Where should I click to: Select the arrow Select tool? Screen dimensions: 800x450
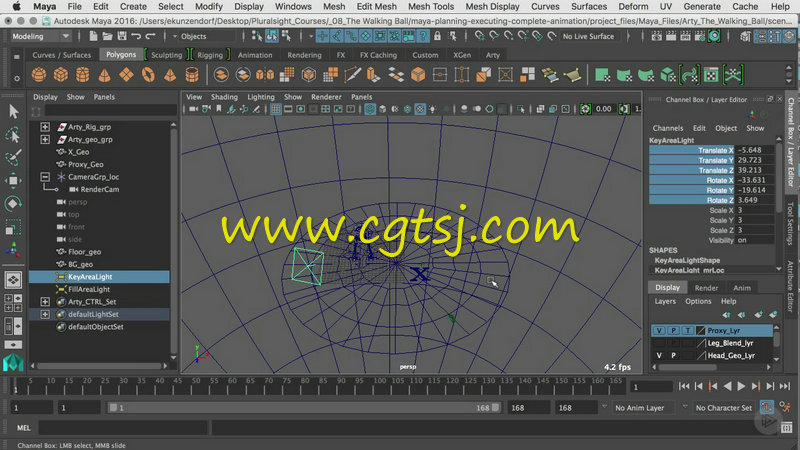tap(13, 111)
